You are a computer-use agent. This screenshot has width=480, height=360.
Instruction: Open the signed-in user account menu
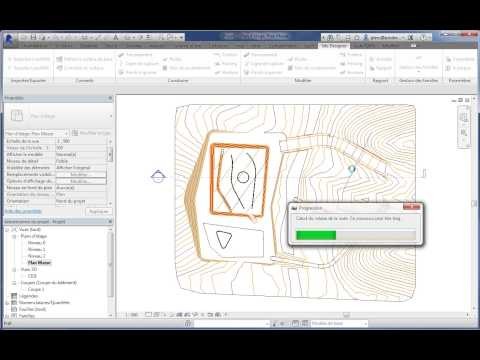tap(384, 37)
